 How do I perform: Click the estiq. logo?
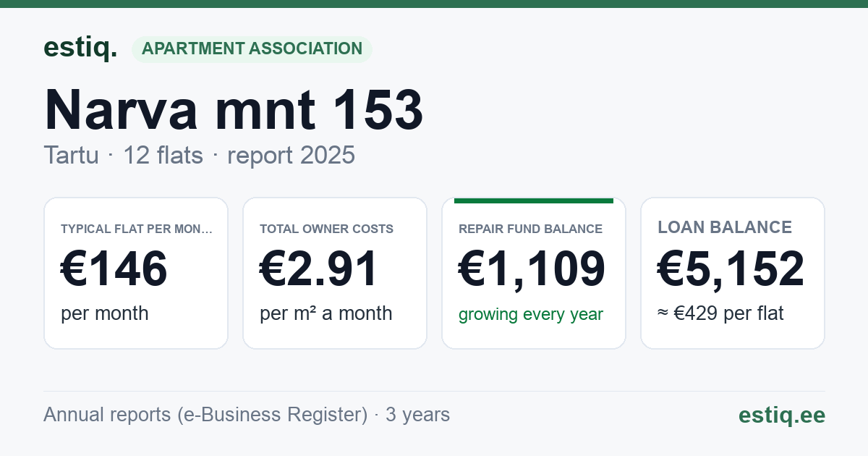[80, 48]
